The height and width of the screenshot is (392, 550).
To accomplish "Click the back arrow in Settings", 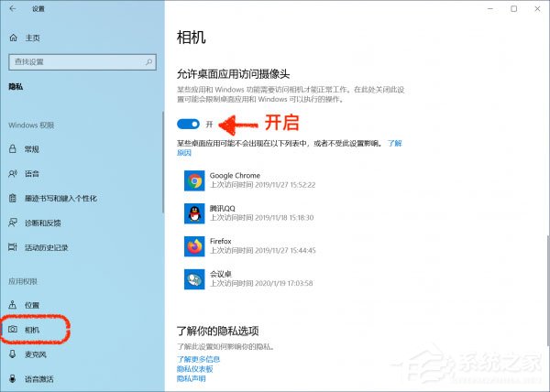I will point(13,8).
